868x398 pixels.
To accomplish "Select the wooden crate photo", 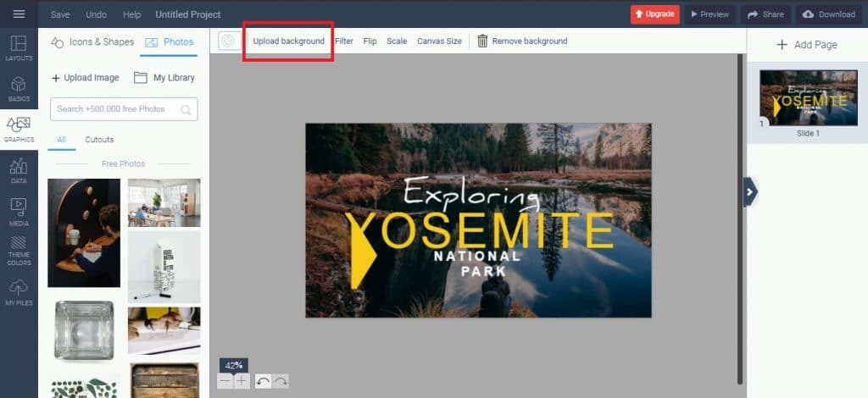I will 164,380.
